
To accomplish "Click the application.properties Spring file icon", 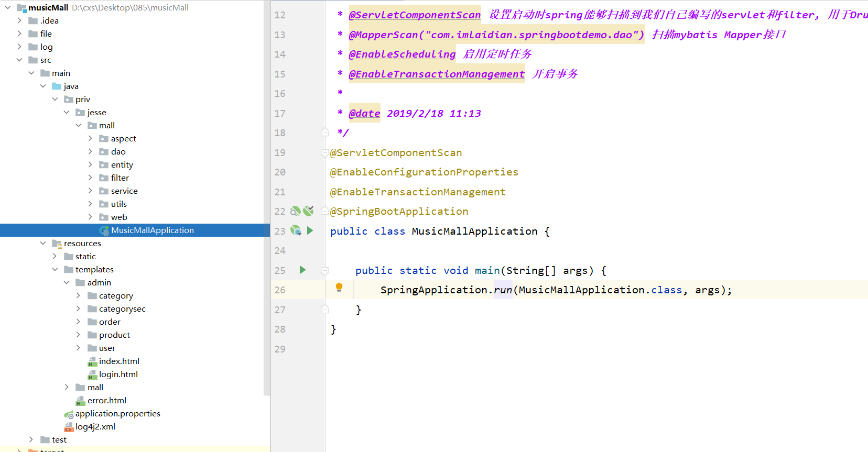I will point(69,414).
